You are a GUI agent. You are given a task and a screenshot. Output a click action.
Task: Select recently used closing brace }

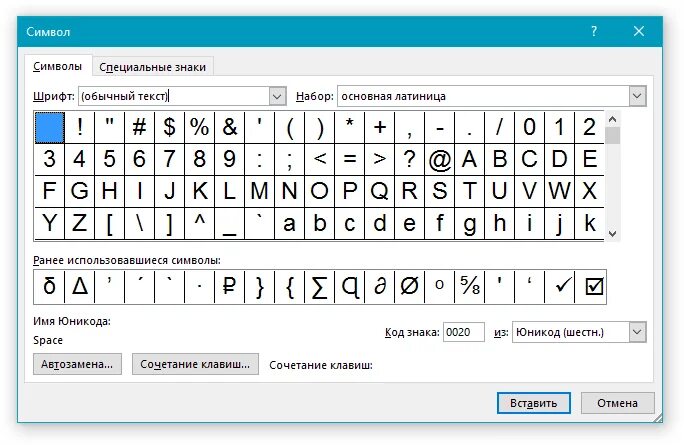point(260,287)
